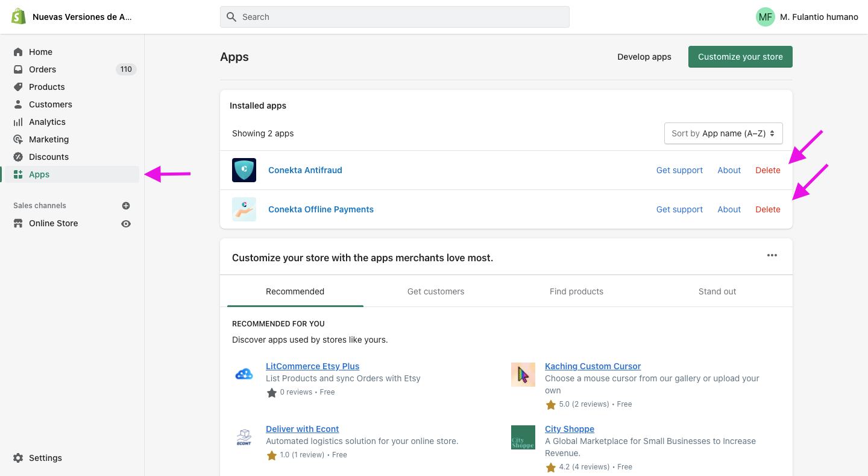
Task: Click the Sales channels heading label
Action: [40, 206]
